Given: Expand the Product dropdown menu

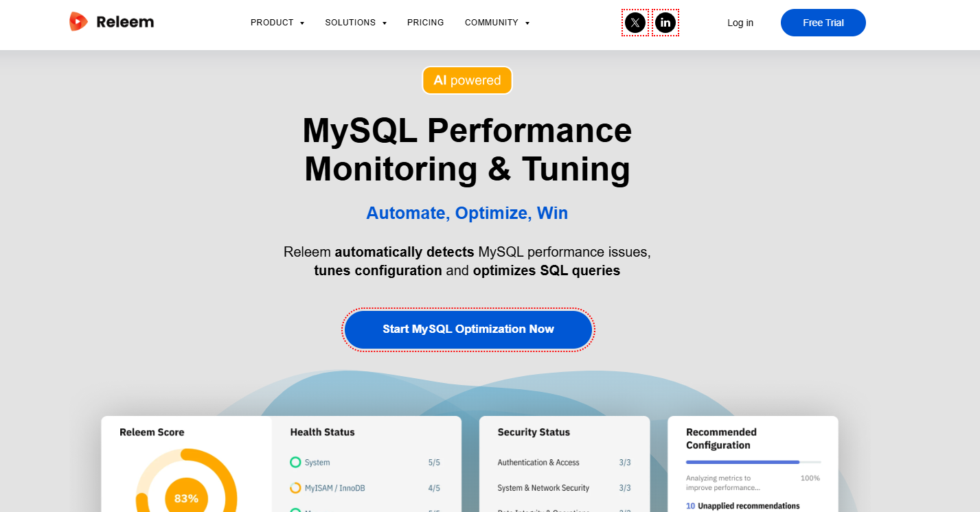Looking at the screenshot, I should 277,23.
